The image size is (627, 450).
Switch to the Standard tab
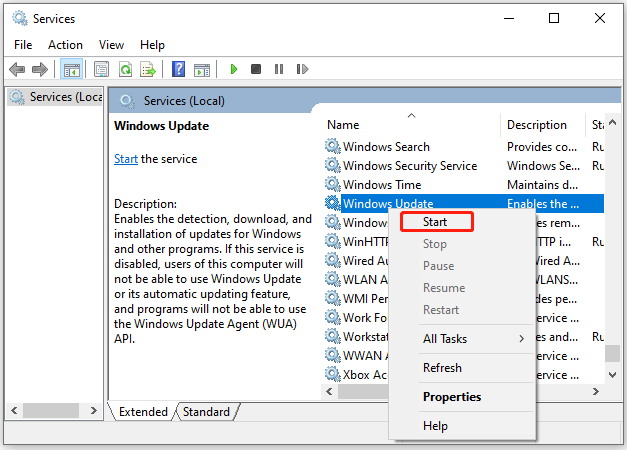pos(206,412)
